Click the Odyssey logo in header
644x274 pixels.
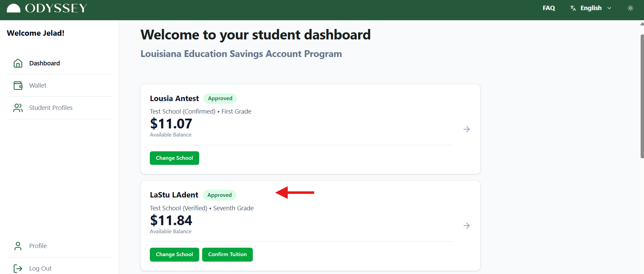[47, 8]
